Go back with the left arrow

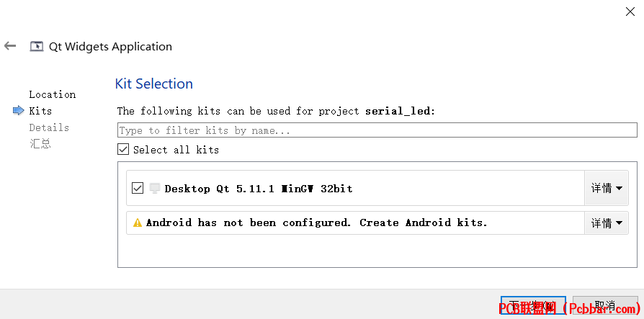(10, 46)
